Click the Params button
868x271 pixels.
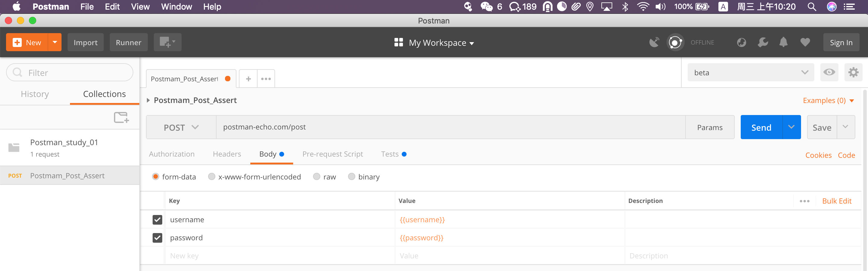[710, 127]
